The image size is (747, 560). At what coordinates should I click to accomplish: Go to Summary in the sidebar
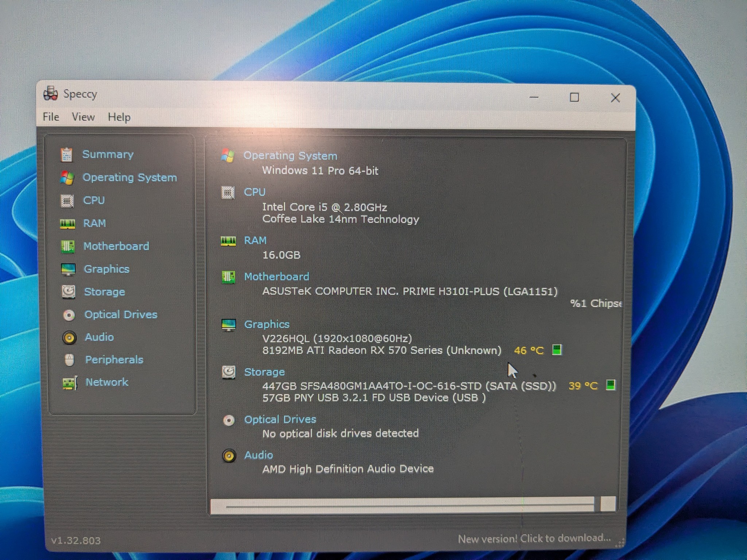click(108, 155)
